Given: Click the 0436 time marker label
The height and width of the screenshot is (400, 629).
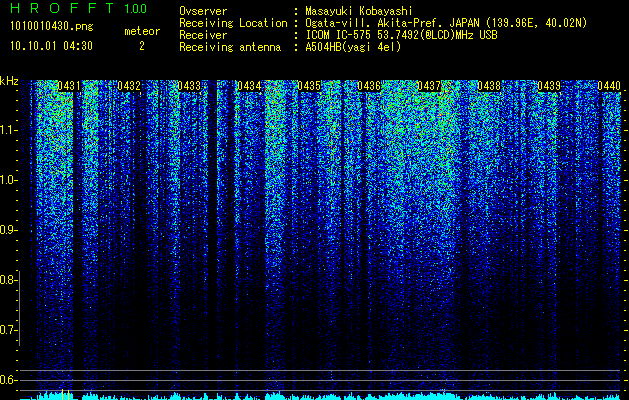Looking at the screenshot, I should pyautogui.click(x=369, y=86).
